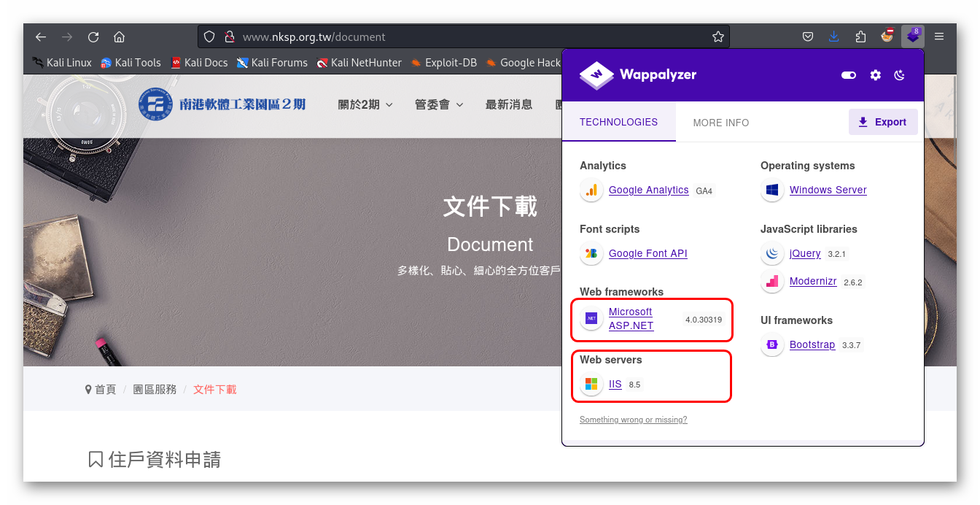Click 文件下載 breadcrumb
The height and width of the screenshot is (505, 980).
click(215, 390)
